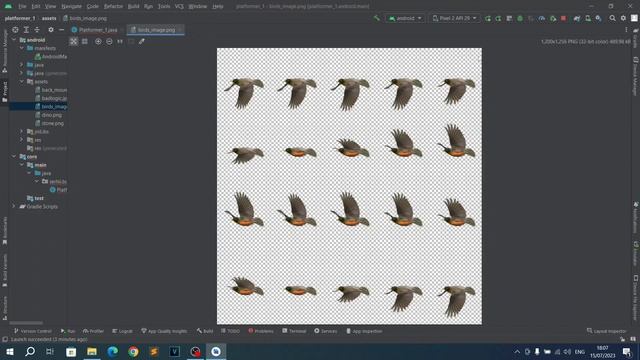Open the android run configuration dropdown
This screenshot has height=360, width=640.
coord(405,18)
